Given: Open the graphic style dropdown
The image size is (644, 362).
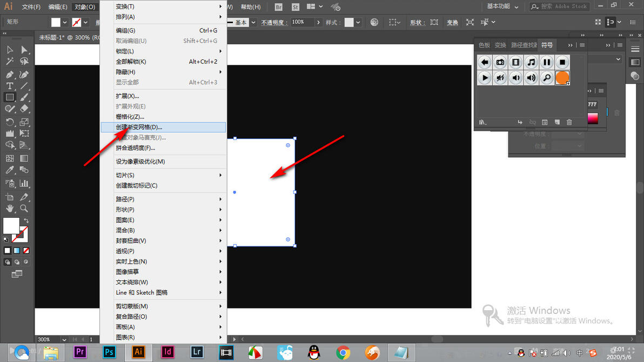Looking at the screenshot, I should (358, 23).
